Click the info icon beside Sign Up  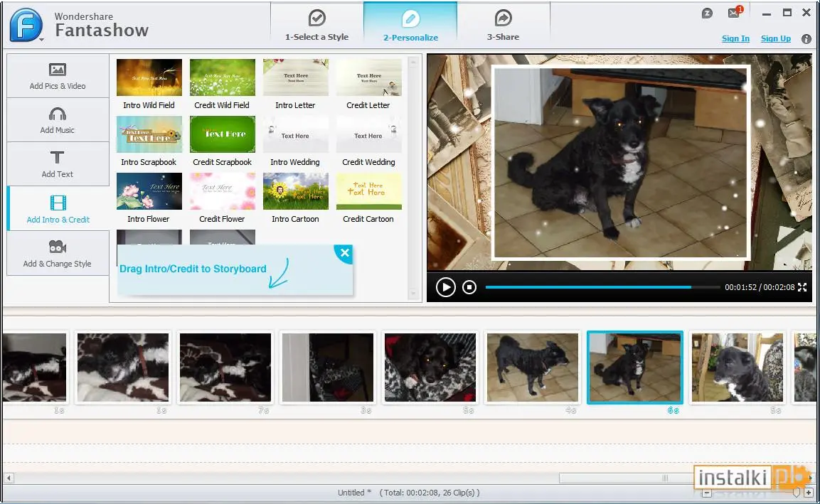(x=806, y=38)
